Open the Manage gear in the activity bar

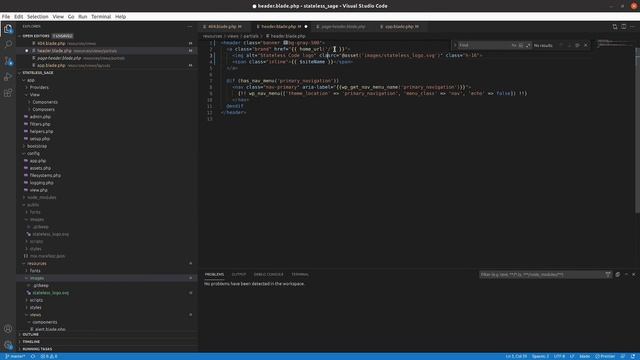(8, 345)
